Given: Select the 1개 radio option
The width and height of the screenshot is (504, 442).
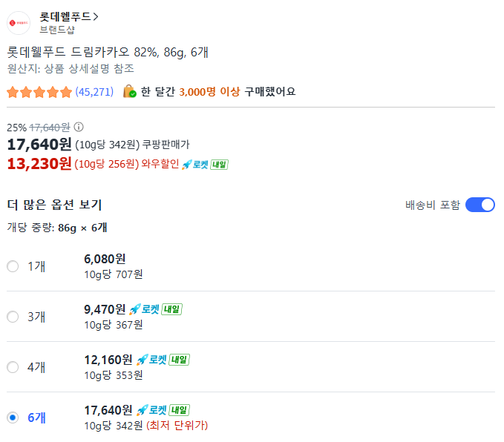Looking at the screenshot, I should 13,266.
